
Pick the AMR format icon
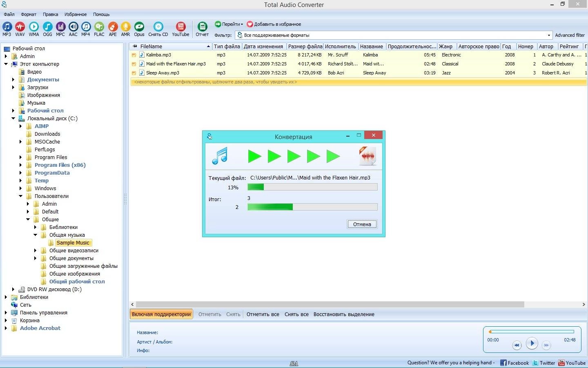click(x=125, y=29)
